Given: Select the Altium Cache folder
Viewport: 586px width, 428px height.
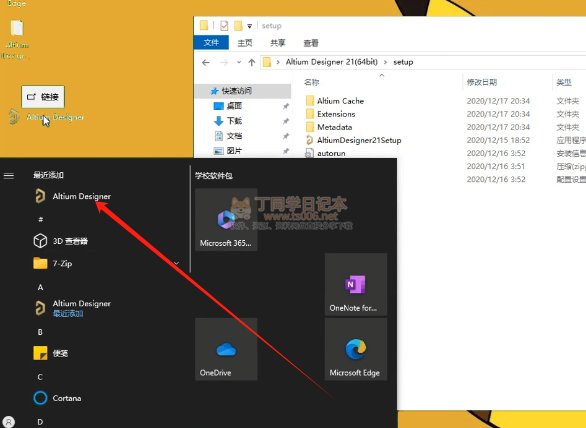Looking at the screenshot, I should click(340, 101).
